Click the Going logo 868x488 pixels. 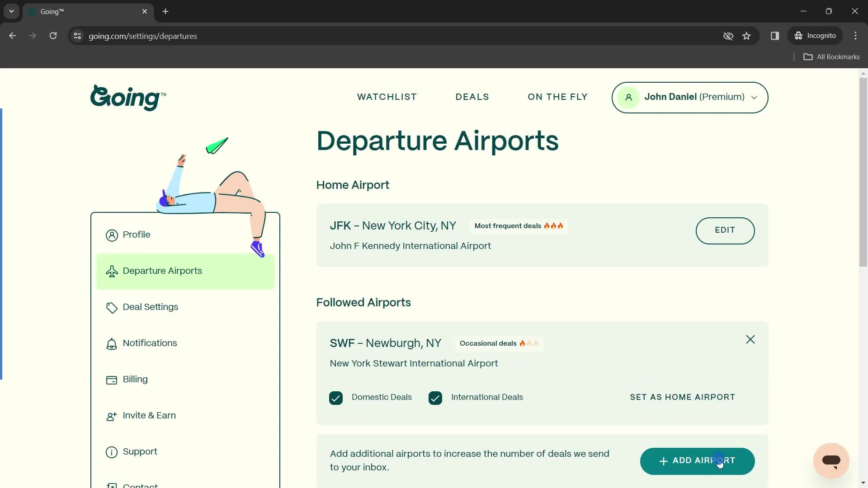tap(128, 98)
